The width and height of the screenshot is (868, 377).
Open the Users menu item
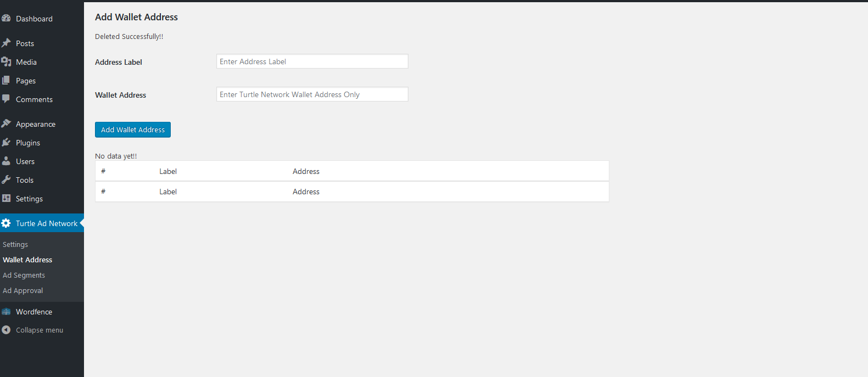pos(25,161)
